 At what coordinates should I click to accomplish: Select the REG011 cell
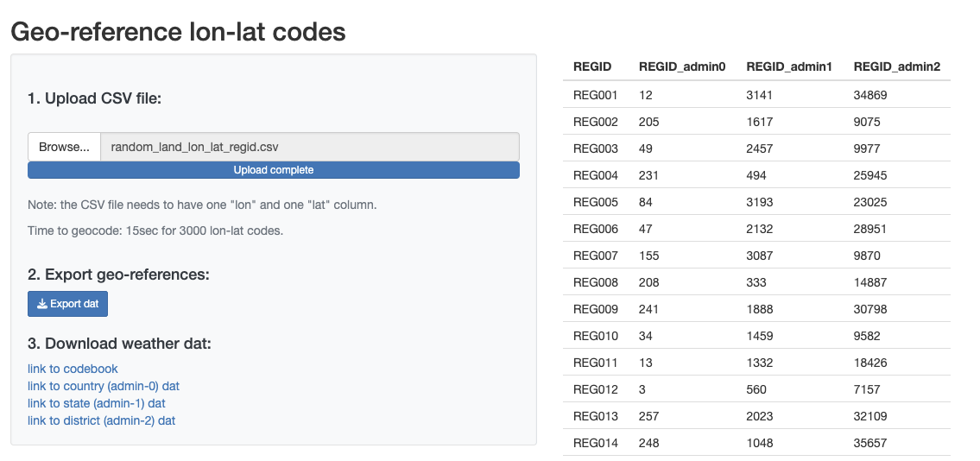tap(596, 363)
